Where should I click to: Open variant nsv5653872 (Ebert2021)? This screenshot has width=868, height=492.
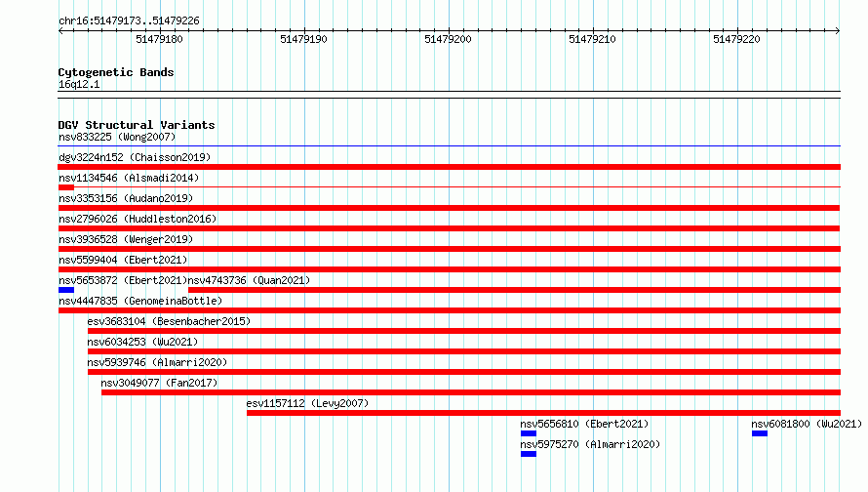(x=123, y=280)
